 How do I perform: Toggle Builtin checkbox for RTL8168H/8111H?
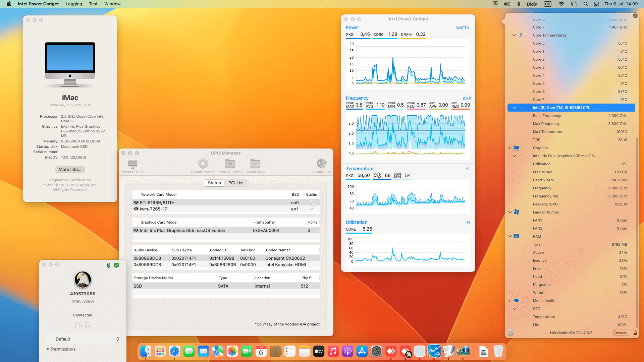(x=312, y=202)
